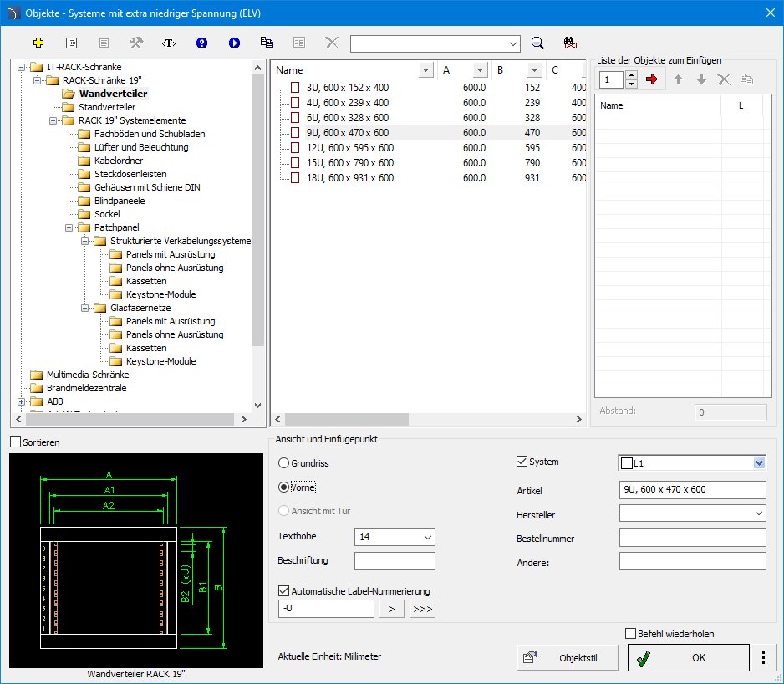The image size is (784, 684).
Task: Click the blue play arrow icon
Action: click(x=234, y=43)
